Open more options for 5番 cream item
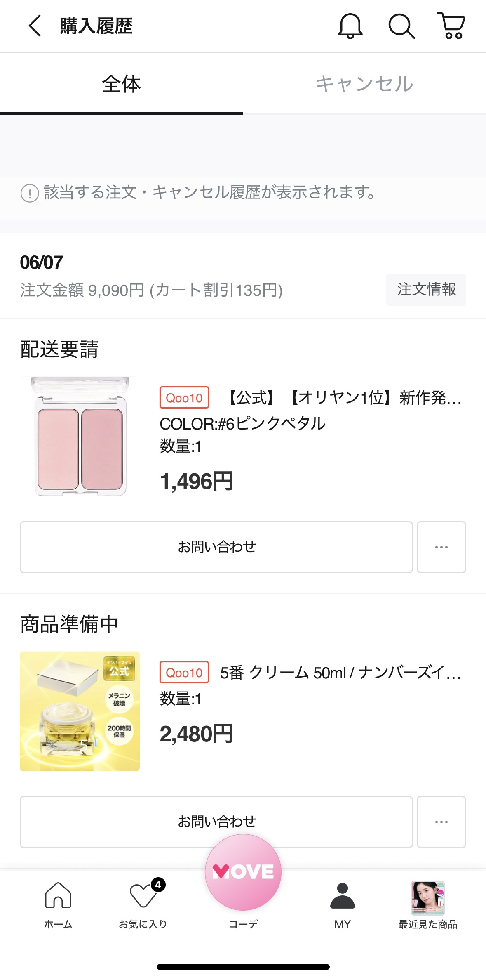The height and width of the screenshot is (980, 486). [x=441, y=822]
